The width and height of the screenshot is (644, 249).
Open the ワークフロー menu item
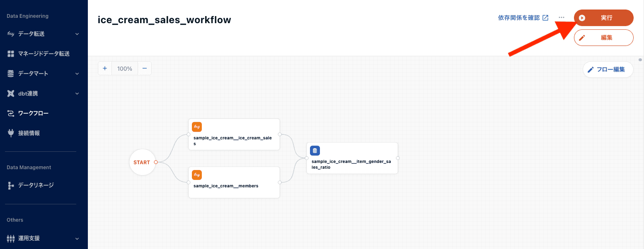33,113
